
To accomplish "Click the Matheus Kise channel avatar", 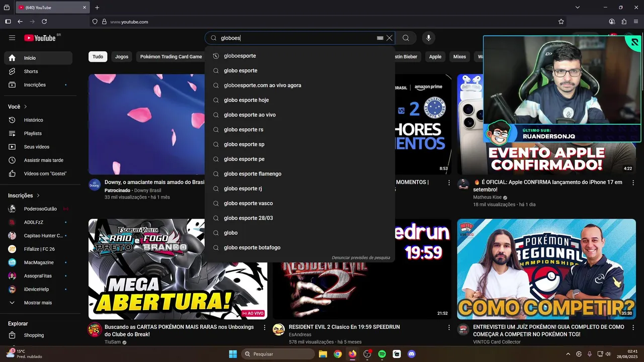I will (x=463, y=184).
